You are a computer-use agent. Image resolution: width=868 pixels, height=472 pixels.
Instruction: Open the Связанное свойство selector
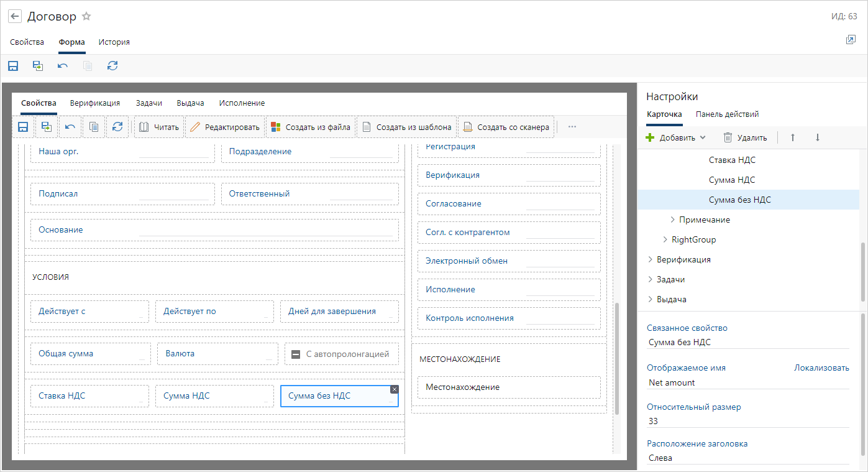[x=748, y=342]
